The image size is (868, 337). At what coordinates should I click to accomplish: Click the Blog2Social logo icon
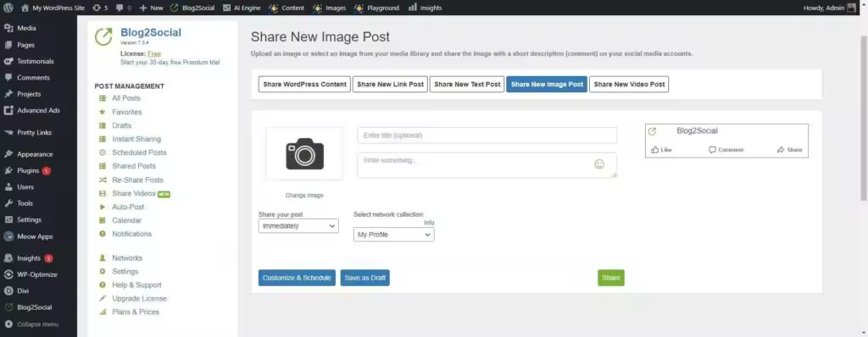coord(103,36)
